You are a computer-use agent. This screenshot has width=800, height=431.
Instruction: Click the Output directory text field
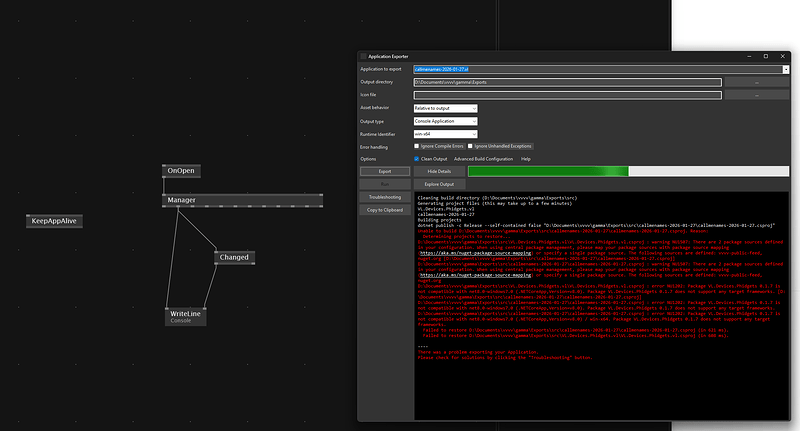566,82
